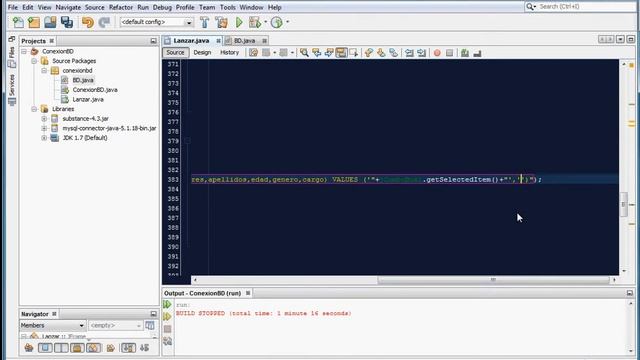Expand the substance-4.3.jar node
640x360 pixels.
pos(44,119)
